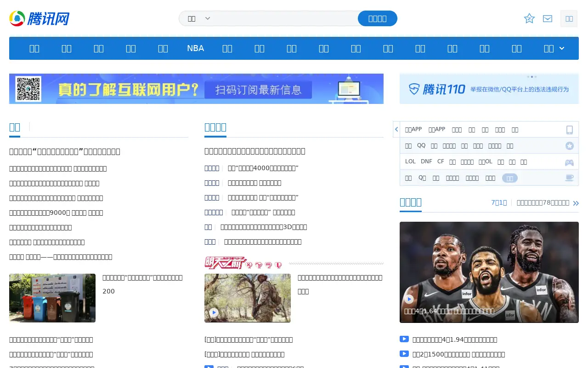Open the DNF link
Viewport: 588px width, 368px height.
[426, 161]
